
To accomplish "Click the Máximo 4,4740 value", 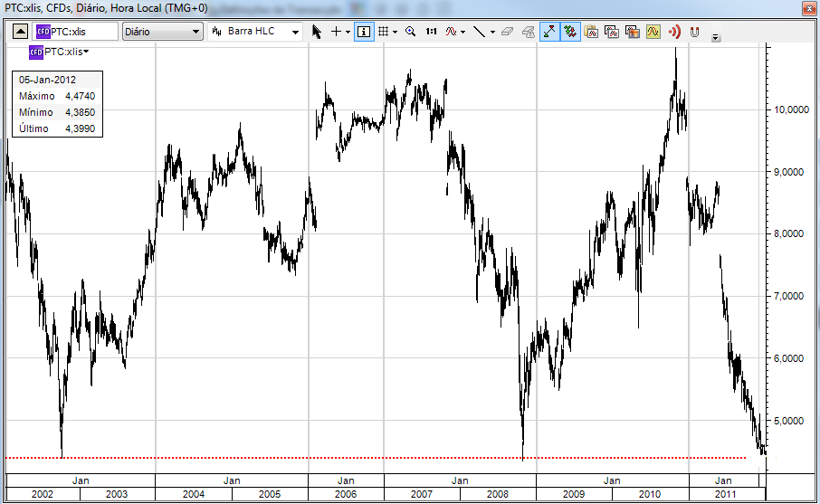I will (80, 96).
